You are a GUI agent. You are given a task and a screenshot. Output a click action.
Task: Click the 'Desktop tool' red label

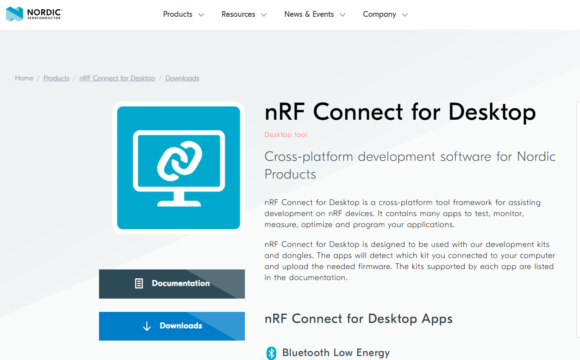286,135
